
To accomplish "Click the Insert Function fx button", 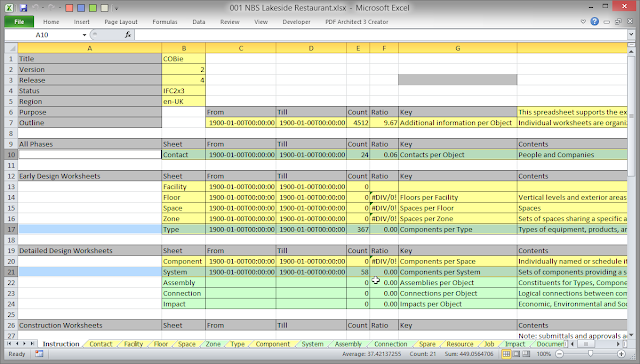I will (128, 35).
